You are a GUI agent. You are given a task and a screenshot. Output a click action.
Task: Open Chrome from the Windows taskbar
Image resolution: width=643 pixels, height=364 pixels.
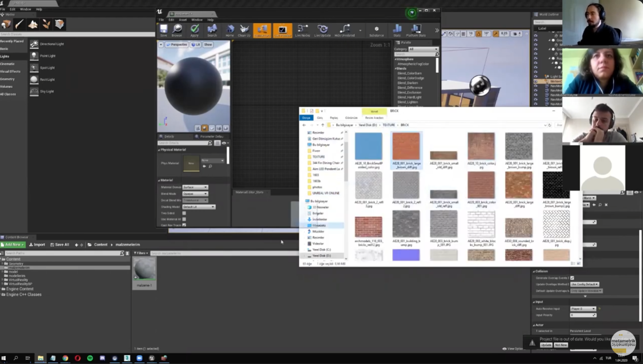click(x=65, y=358)
